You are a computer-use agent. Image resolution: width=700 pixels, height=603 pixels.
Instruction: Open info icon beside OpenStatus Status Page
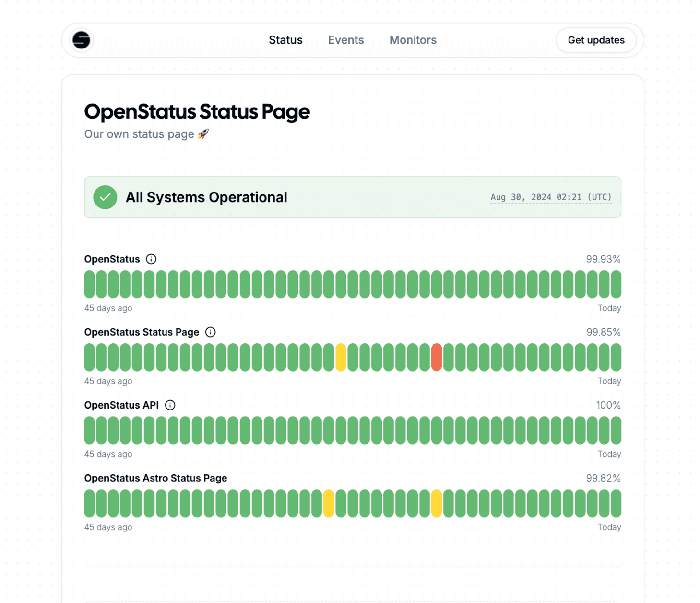[x=210, y=332]
